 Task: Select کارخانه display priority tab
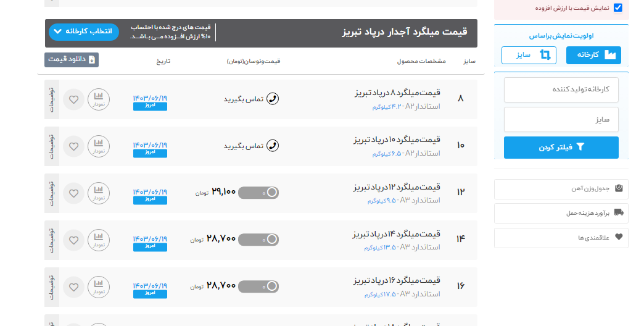click(x=593, y=55)
